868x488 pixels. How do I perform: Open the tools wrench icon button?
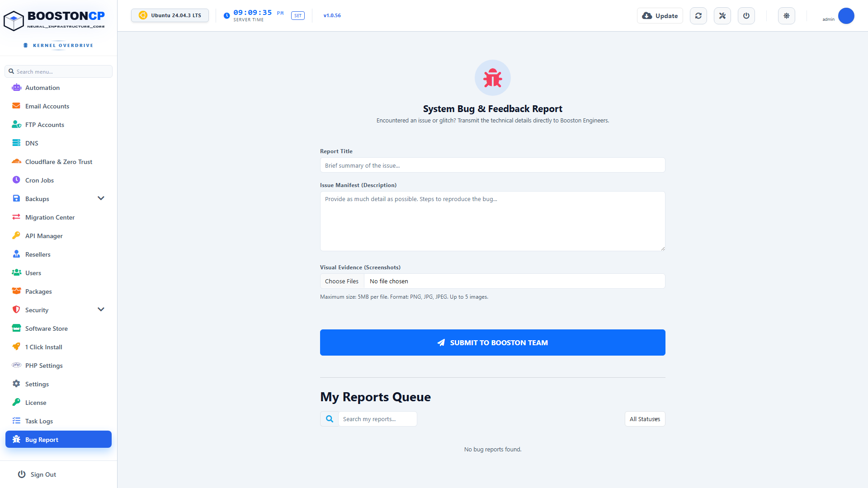[x=722, y=16]
